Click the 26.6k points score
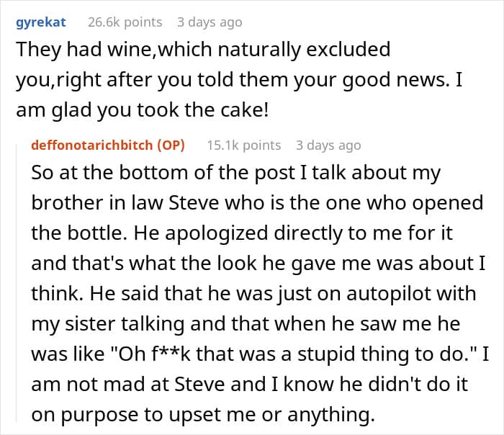This screenshot has height=435, width=504. (x=125, y=22)
